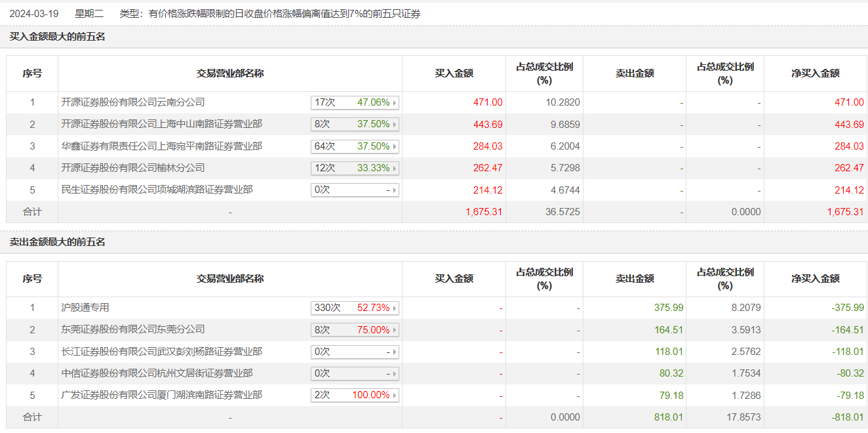Select the net total -818.01
Viewport: 868px width, 433px height.
[847, 417]
